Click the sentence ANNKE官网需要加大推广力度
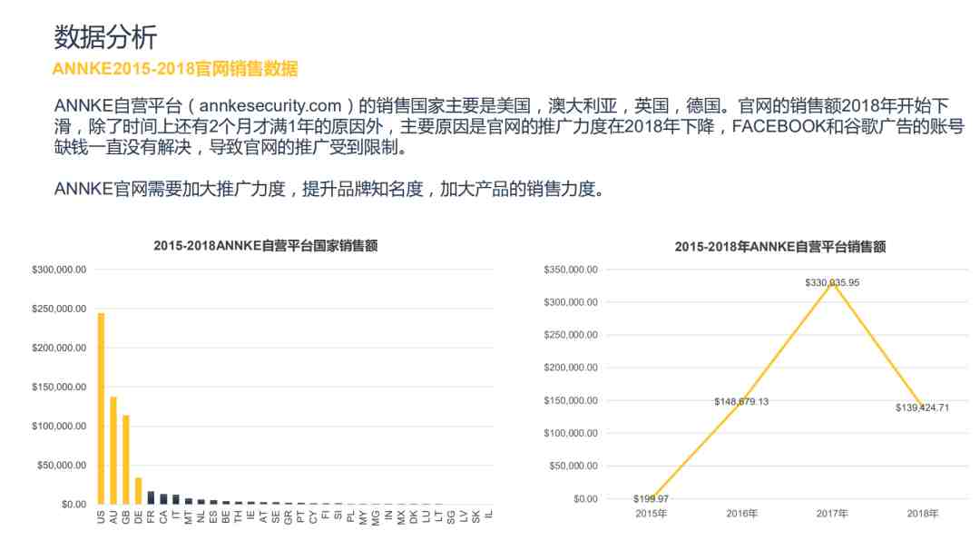980x550 pixels. pyautogui.click(x=329, y=189)
